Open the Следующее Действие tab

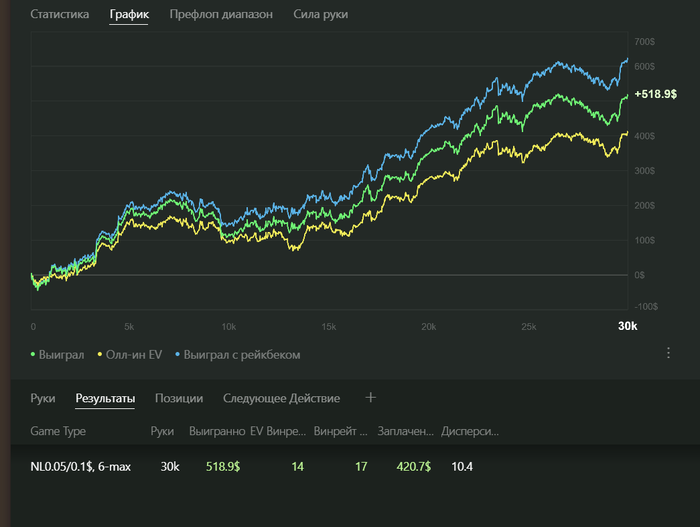[281, 398]
